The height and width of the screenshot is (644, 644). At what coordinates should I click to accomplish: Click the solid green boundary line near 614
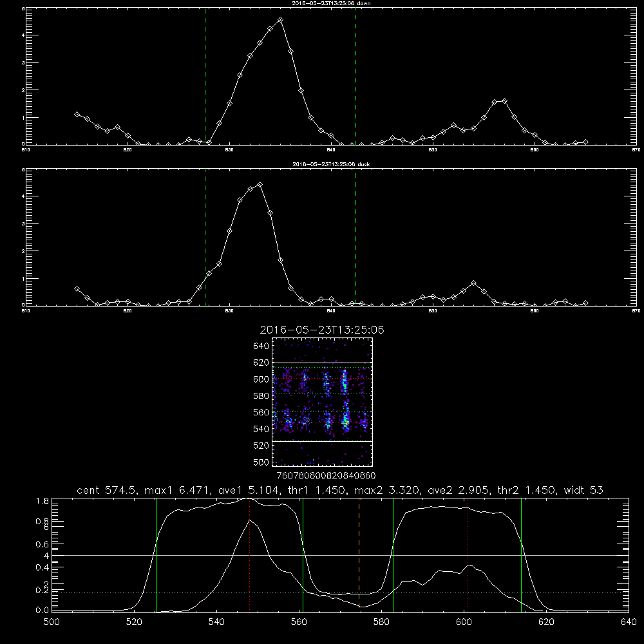click(x=521, y=554)
